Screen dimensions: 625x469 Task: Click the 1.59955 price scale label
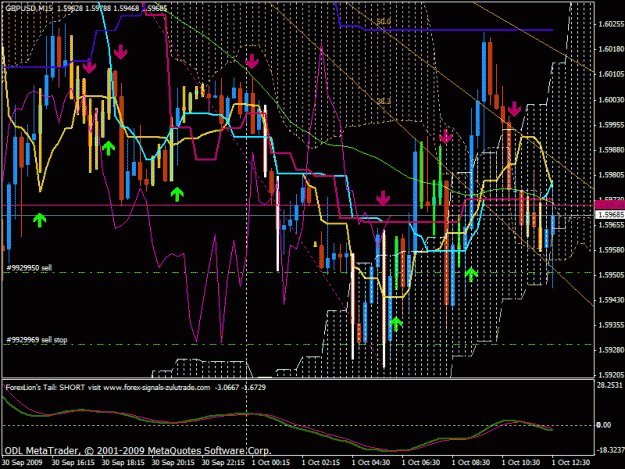611,125
